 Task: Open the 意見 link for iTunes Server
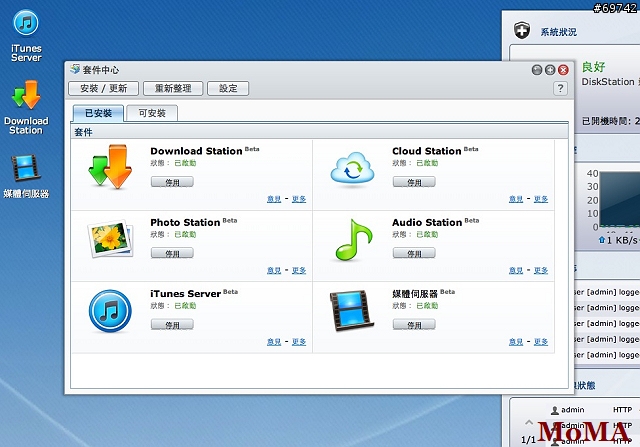(x=274, y=342)
